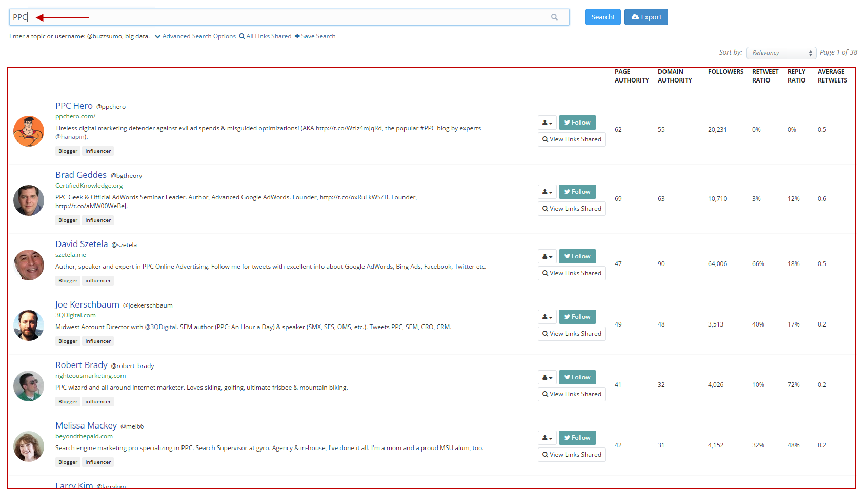Click the DOMAIN AUTHORITY column header
The image size is (868, 489).
click(675, 76)
